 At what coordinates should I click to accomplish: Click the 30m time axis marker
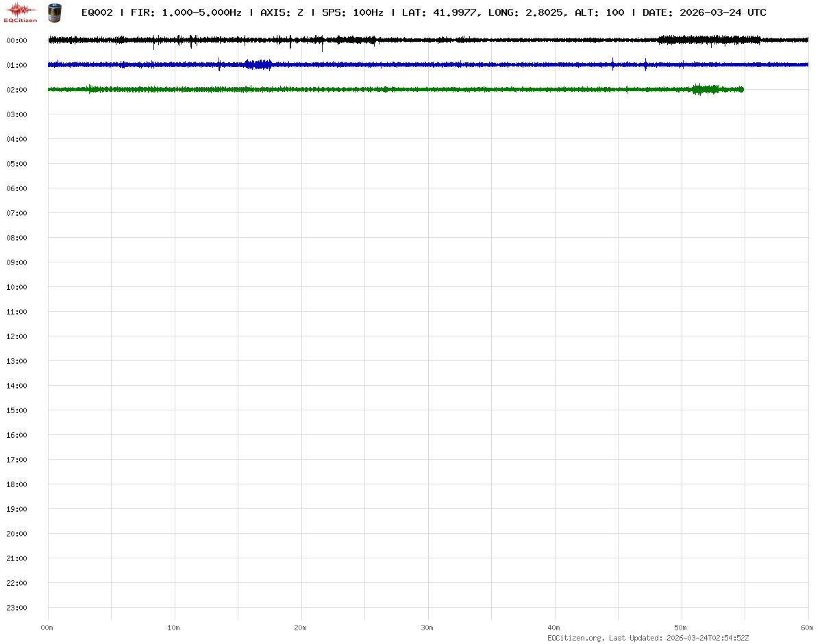(x=427, y=628)
